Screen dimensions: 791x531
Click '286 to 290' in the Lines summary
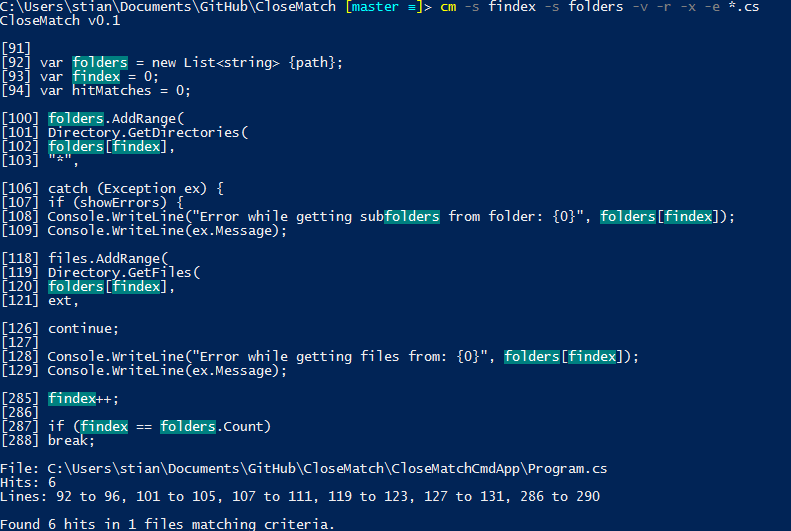[560, 497]
